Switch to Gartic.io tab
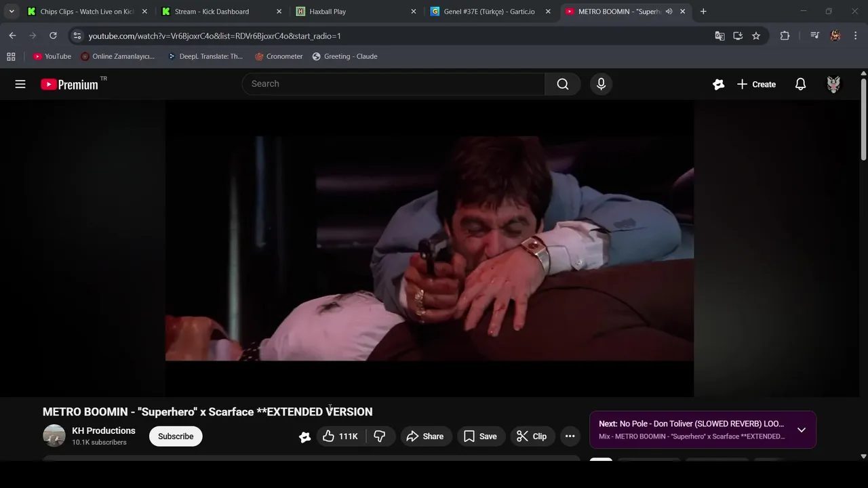The width and height of the screenshot is (868, 488). [488, 12]
